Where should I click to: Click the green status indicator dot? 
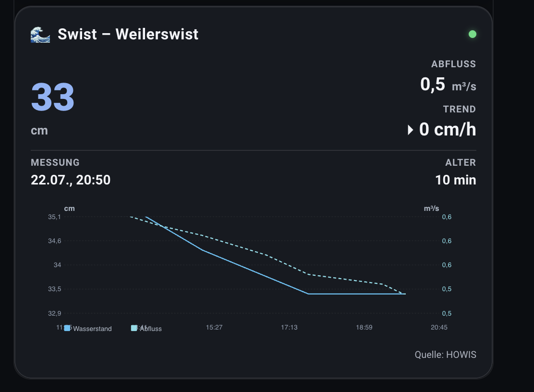pyautogui.click(x=473, y=34)
